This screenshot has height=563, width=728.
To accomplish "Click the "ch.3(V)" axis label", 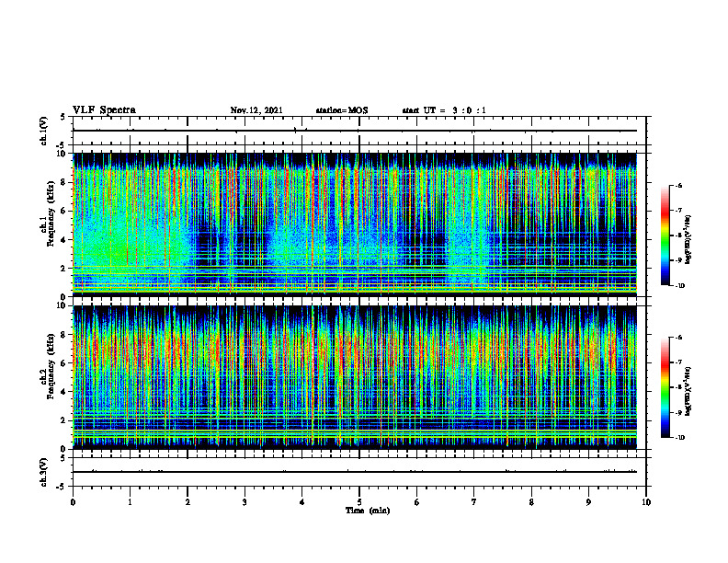I will point(43,472).
